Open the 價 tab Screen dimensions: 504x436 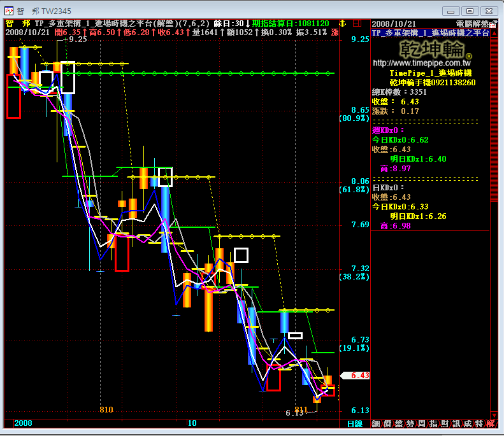[387, 423]
